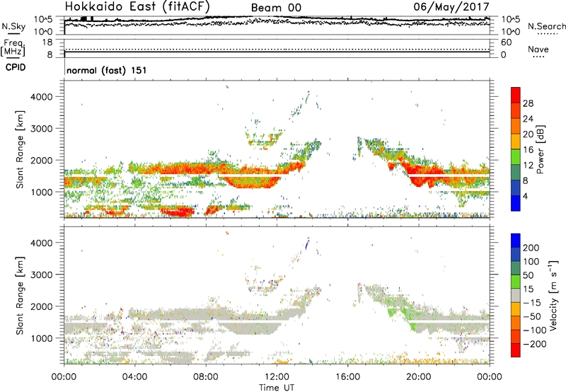Click the date '06/May/2017'
The height and width of the screenshot is (392, 566).
click(x=451, y=7)
